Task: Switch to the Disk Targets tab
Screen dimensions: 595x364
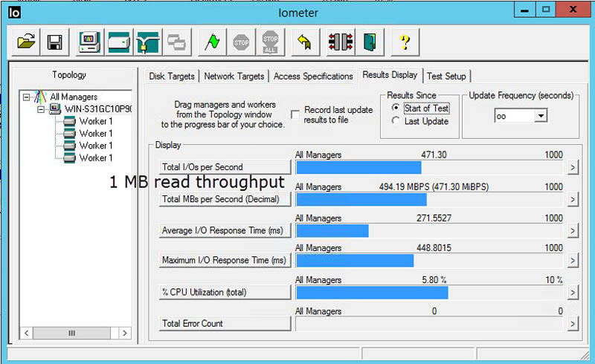Action: click(172, 77)
